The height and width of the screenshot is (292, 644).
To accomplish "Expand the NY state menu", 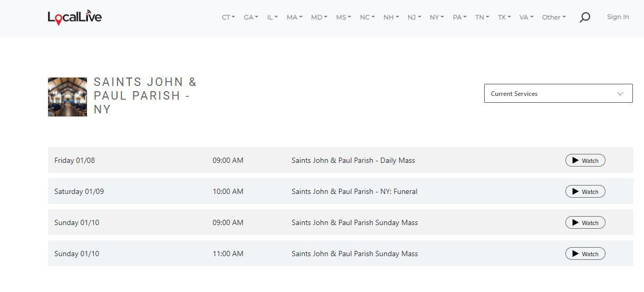I will coord(437,17).
